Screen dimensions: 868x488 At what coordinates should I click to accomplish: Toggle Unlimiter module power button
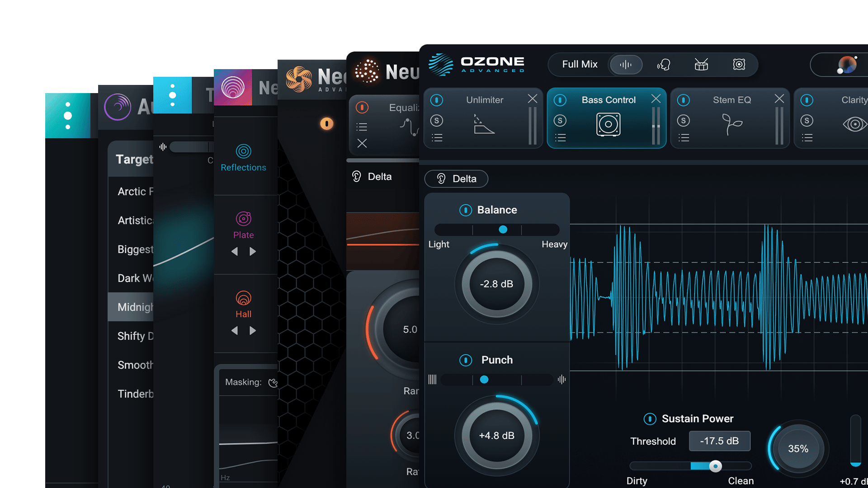pyautogui.click(x=437, y=100)
